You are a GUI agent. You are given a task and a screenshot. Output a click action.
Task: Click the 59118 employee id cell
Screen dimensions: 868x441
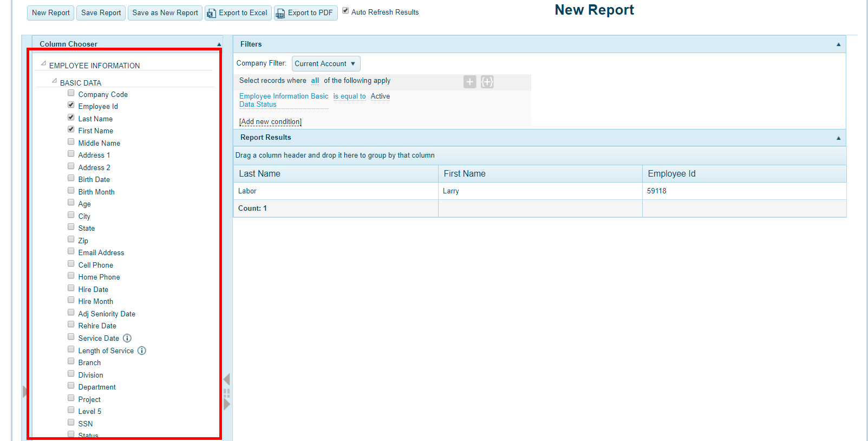[x=745, y=191]
